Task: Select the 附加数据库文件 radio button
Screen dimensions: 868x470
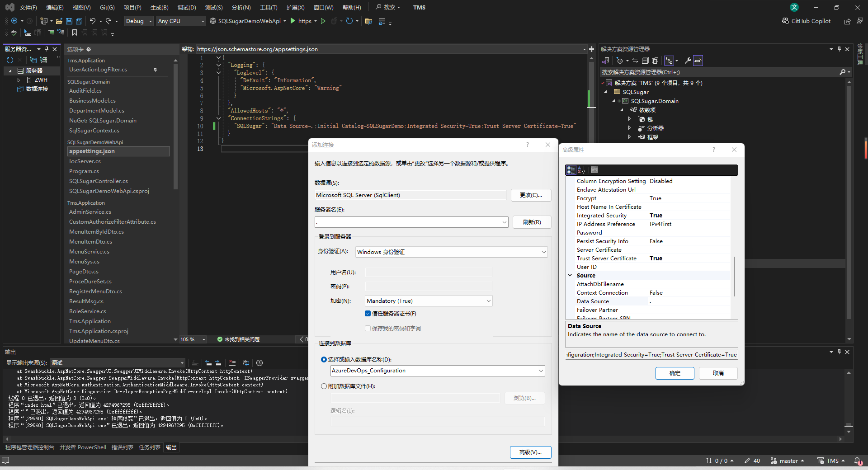Action: point(324,386)
